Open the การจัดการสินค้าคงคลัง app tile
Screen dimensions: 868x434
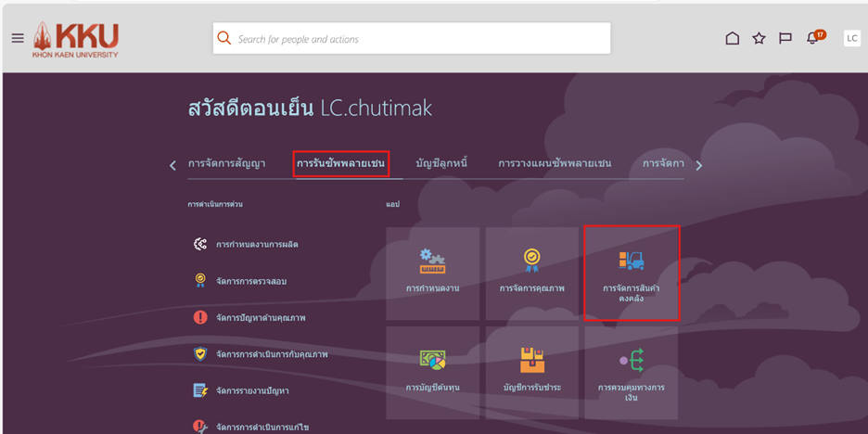pyautogui.click(x=631, y=273)
